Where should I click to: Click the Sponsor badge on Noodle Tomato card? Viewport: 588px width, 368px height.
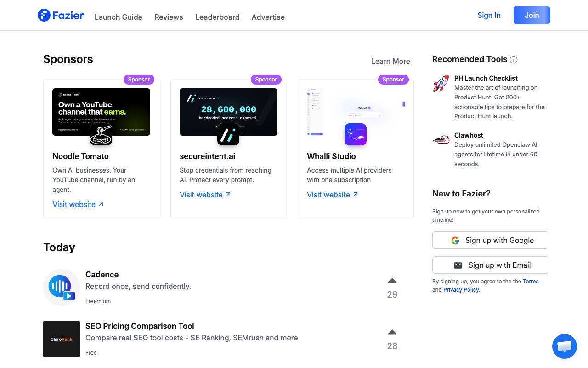click(x=139, y=79)
